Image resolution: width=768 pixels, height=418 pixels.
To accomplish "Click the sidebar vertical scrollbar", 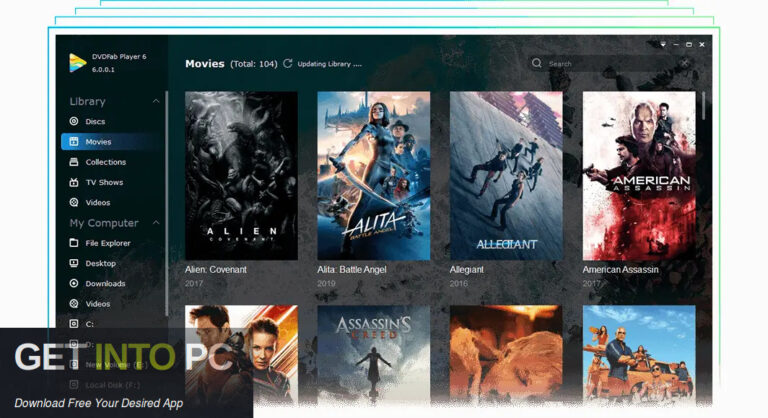I will click(x=167, y=203).
